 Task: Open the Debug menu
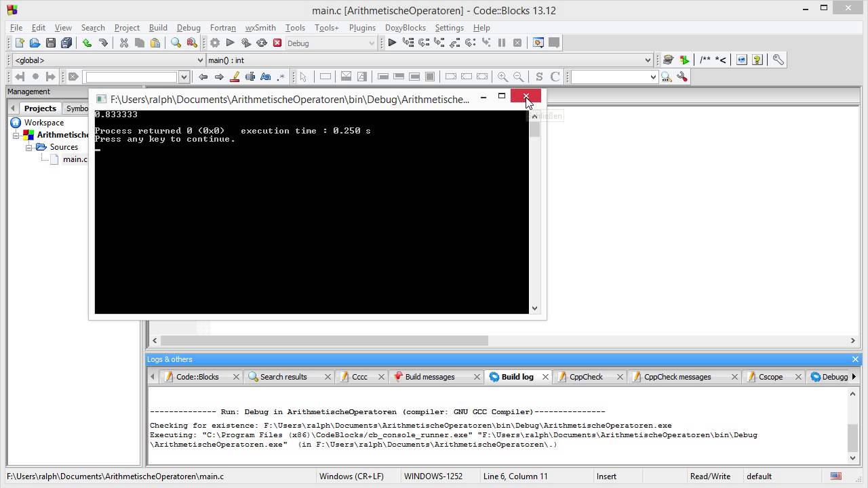(189, 28)
